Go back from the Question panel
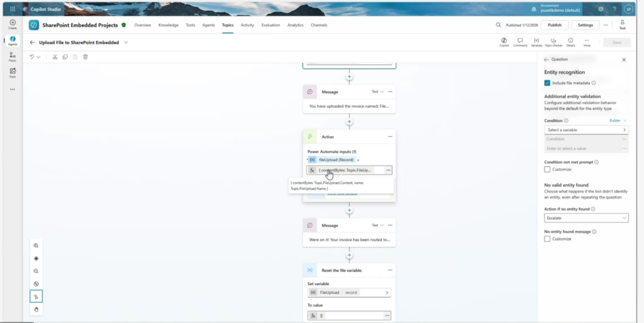644x323 pixels. click(x=547, y=60)
